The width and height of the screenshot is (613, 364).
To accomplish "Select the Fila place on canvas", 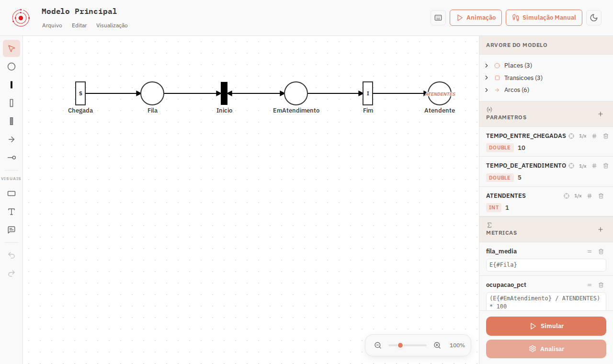I will [152, 93].
